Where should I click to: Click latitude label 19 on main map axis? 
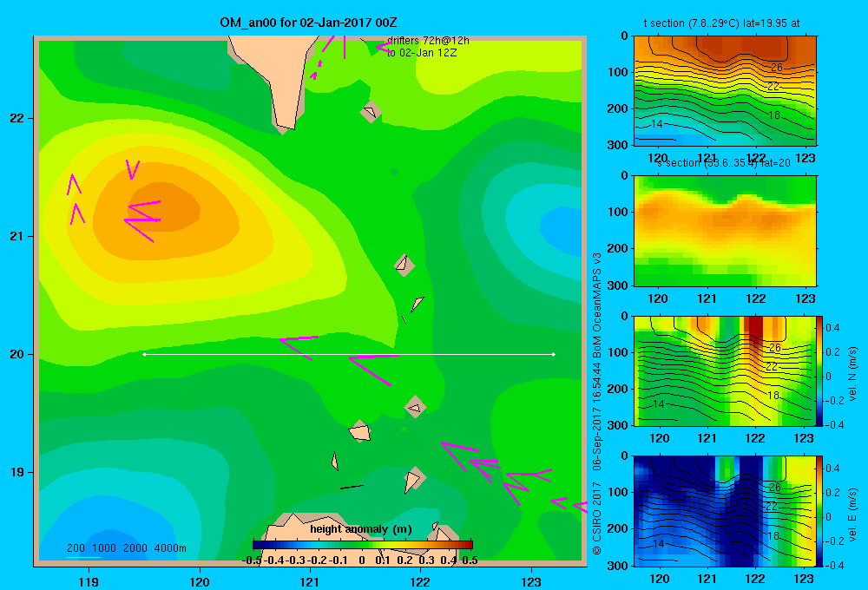coord(17,472)
